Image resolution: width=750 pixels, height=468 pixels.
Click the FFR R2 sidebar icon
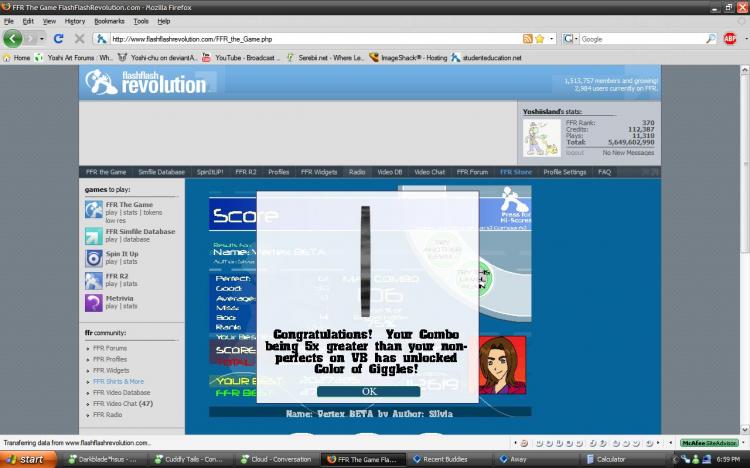(94, 280)
